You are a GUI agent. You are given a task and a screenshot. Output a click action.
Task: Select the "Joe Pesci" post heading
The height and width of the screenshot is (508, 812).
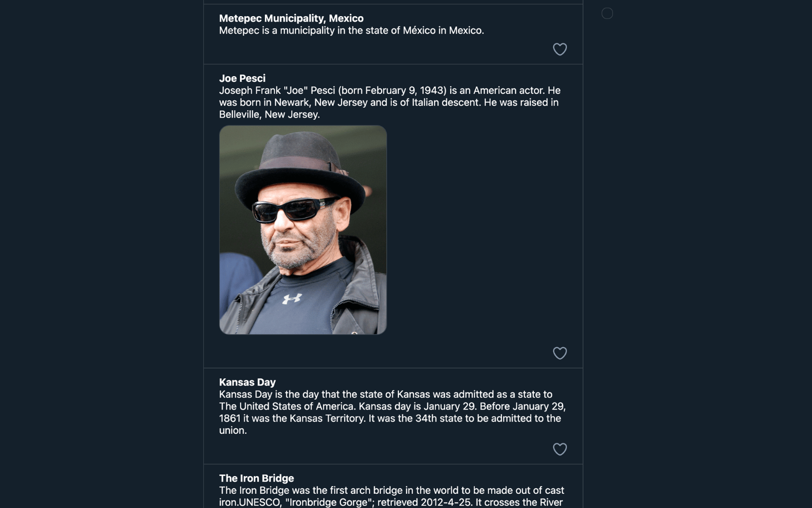pyautogui.click(x=242, y=78)
